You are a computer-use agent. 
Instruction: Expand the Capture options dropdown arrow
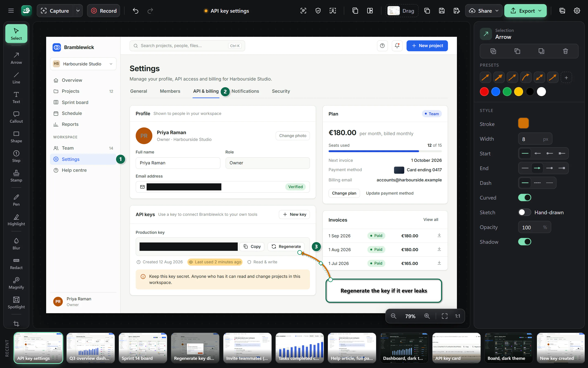[x=78, y=11]
